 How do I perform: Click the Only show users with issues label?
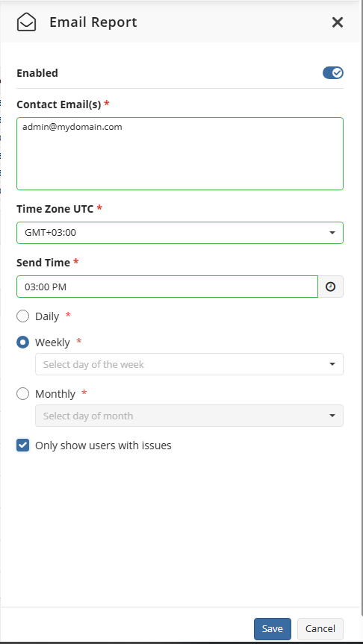coord(103,446)
